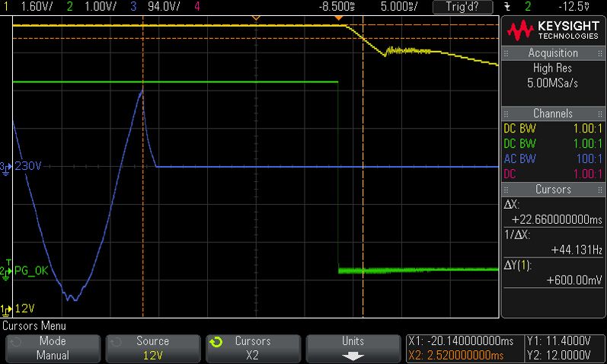
Task: Click the Keysight Technologies logo
Action: pyautogui.click(x=553, y=30)
